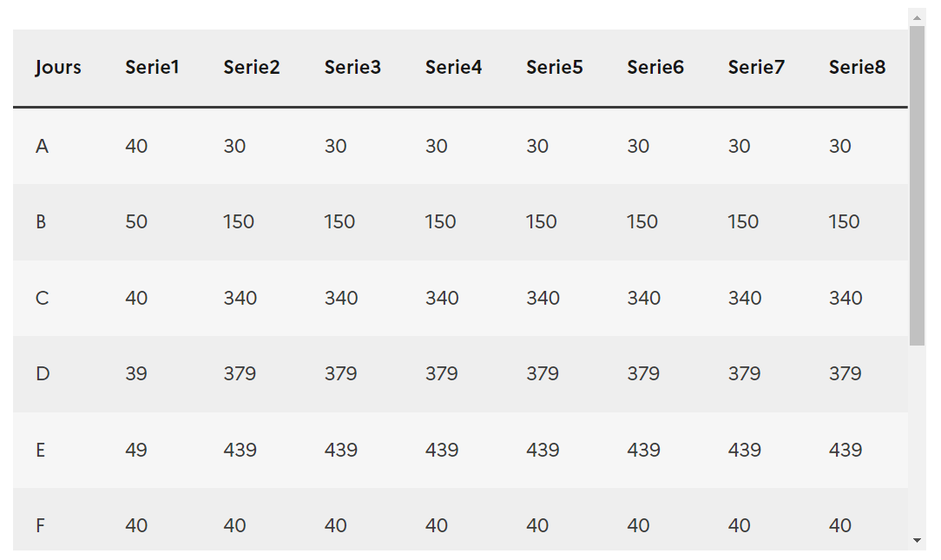Click the empty scrollbar track below thumb
The image size is (941, 560).
[917, 438]
